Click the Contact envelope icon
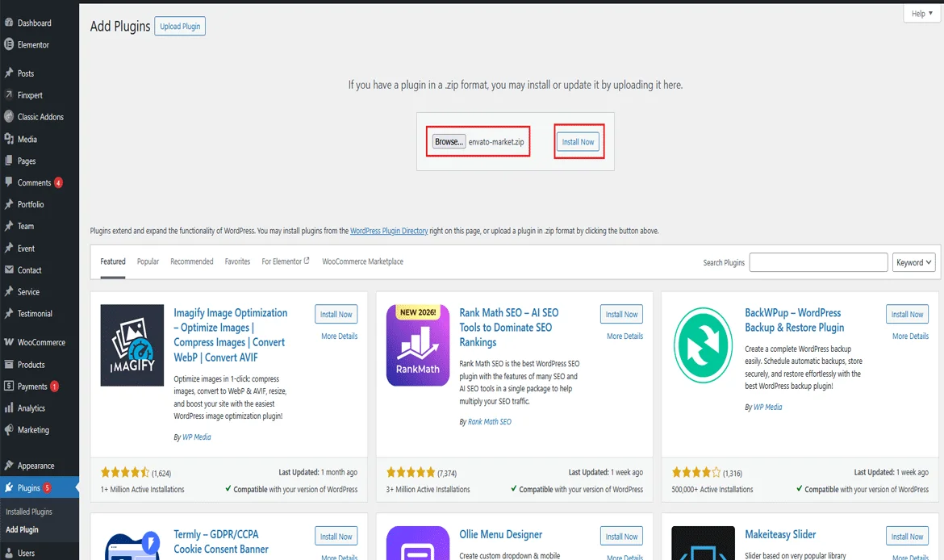The image size is (944, 560). (9, 270)
